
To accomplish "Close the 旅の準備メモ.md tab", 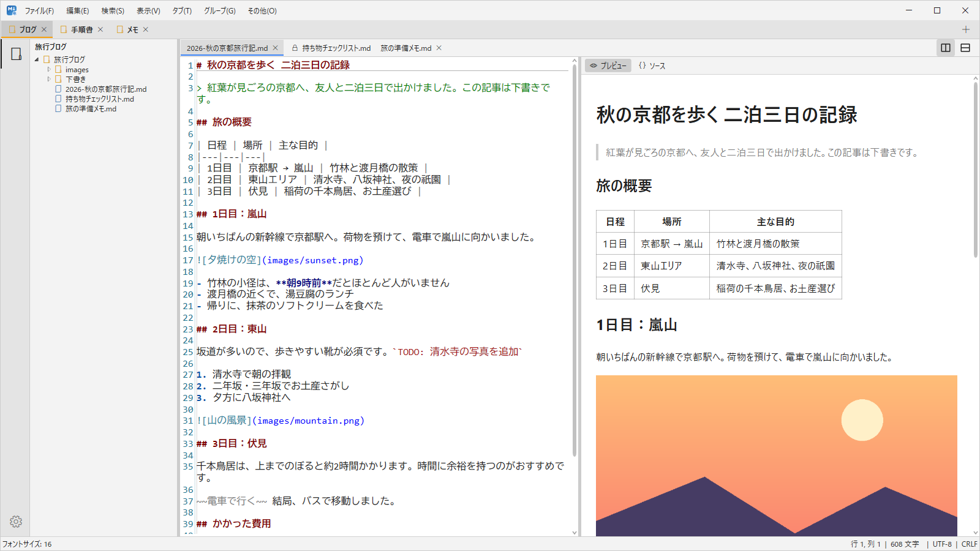I will pos(439,48).
